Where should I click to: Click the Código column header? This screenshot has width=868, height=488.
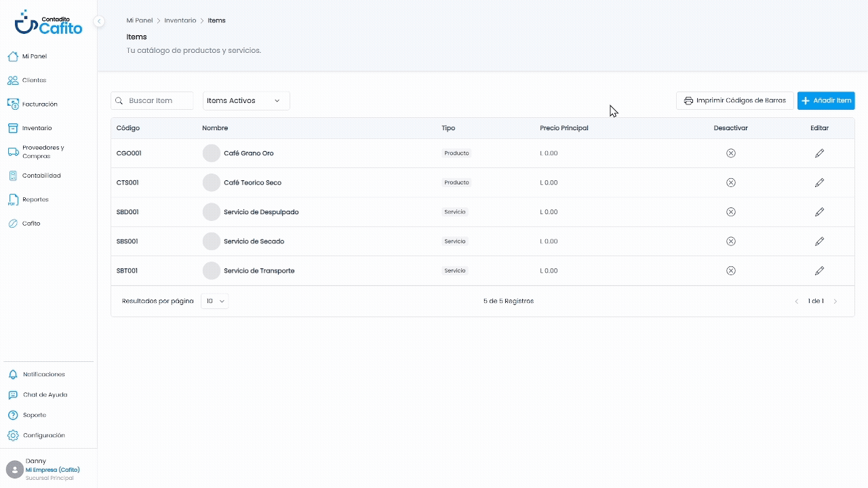[128, 128]
